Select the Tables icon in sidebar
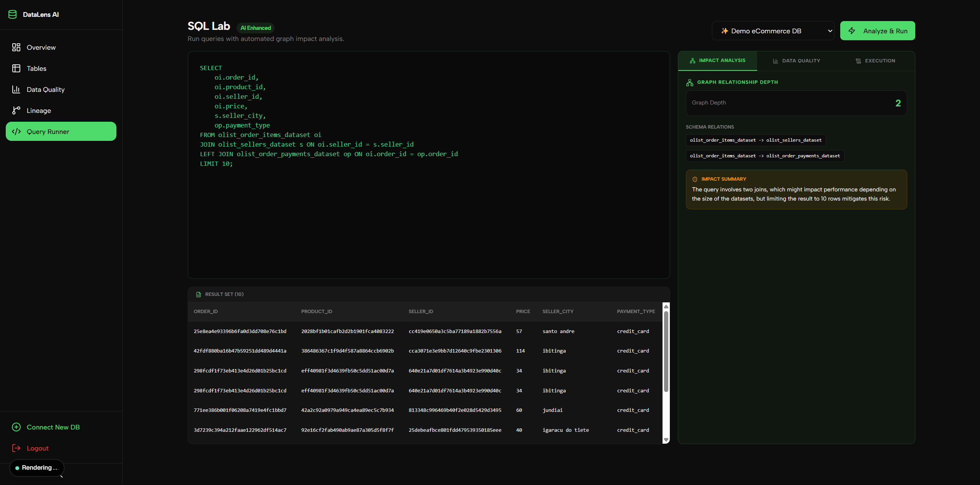This screenshot has height=485, width=980. [16, 68]
